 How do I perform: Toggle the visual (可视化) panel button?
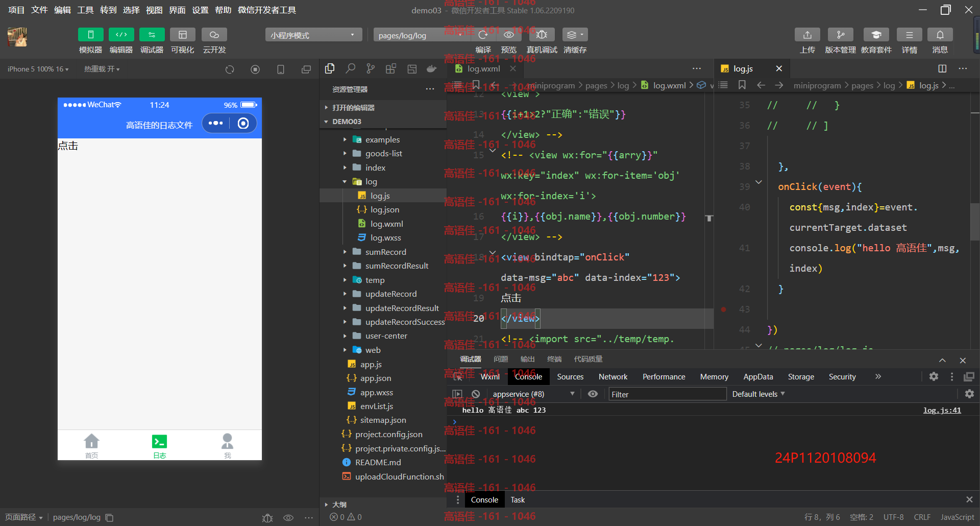pyautogui.click(x=182, y=35)
